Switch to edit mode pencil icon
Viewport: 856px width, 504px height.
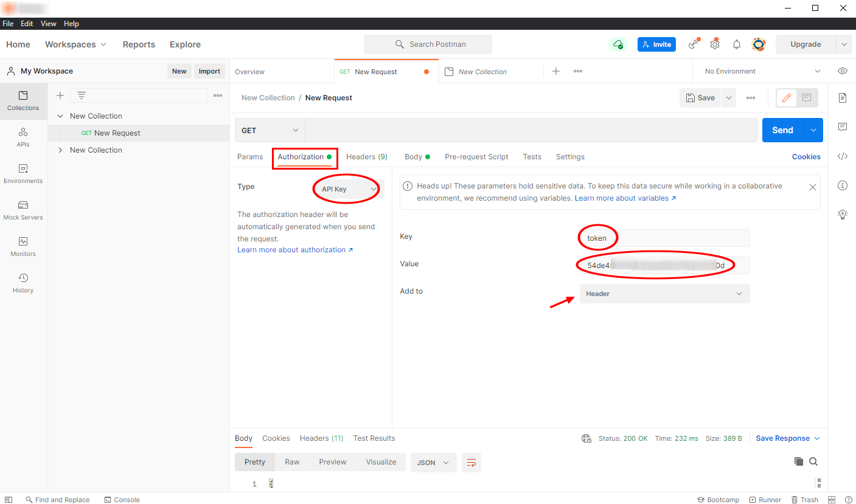click(x=787, y=98)
